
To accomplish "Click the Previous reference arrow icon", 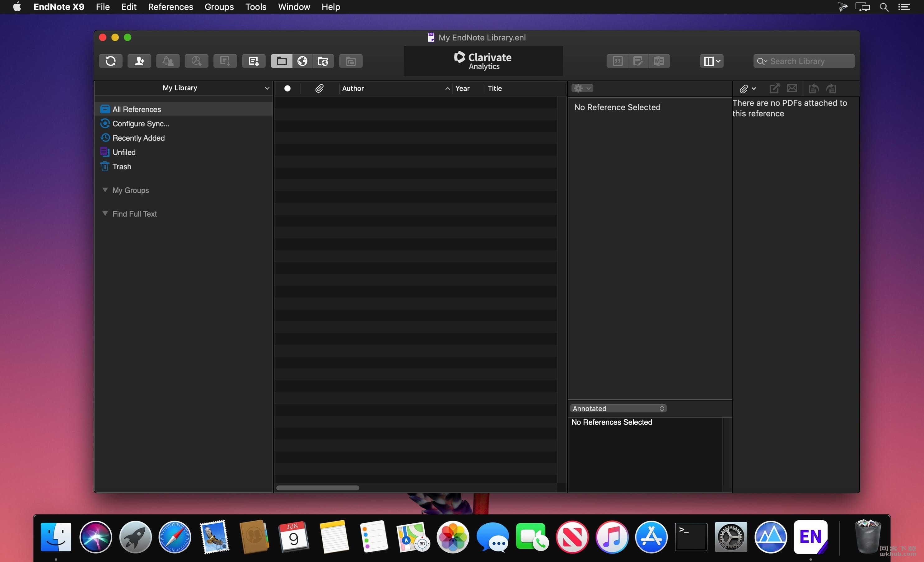I will [813, 89].
